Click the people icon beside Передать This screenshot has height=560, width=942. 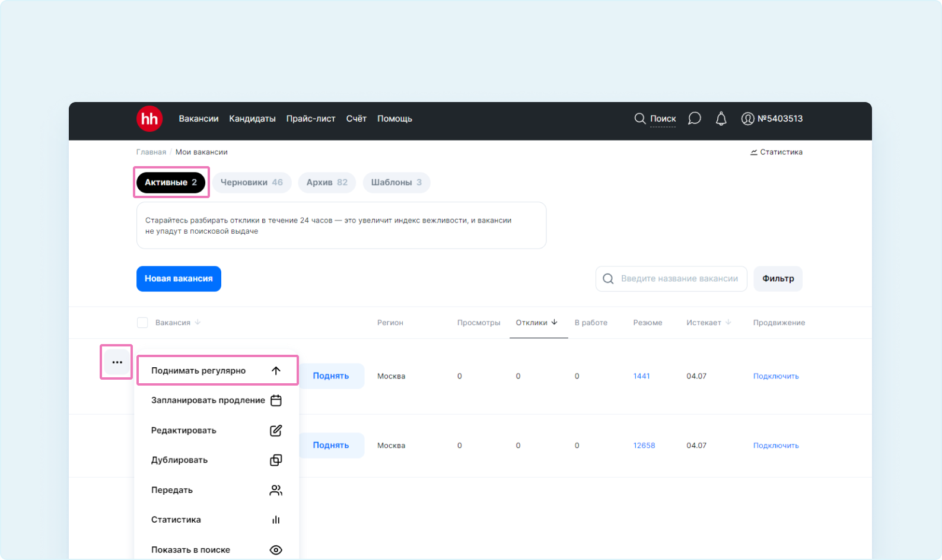coord(276,490)
